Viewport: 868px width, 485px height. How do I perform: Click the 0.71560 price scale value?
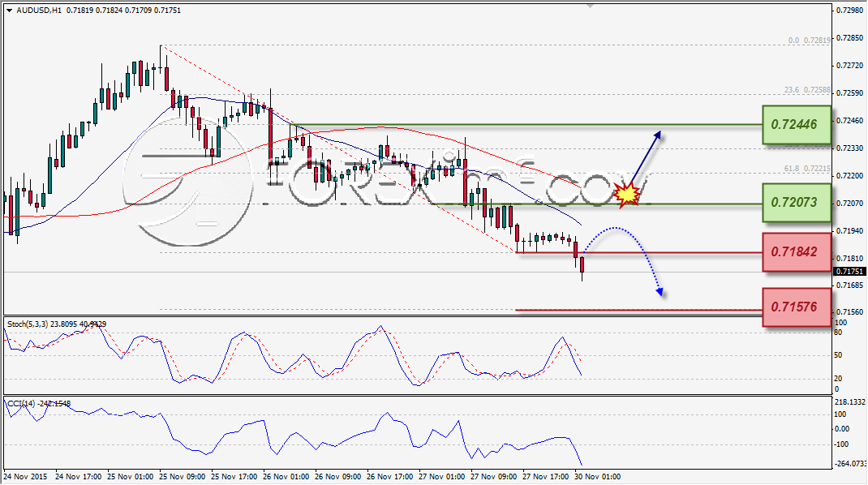[x=849, y=312]
